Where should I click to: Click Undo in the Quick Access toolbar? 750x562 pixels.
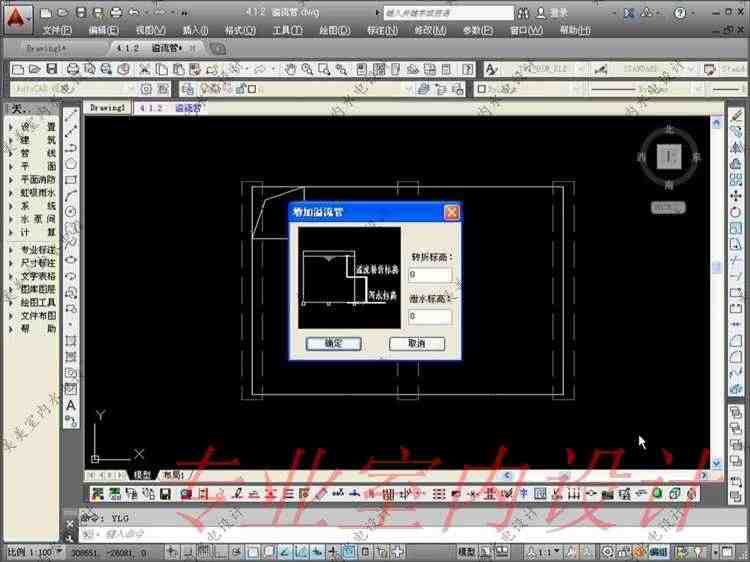click(x=134, y=12)
